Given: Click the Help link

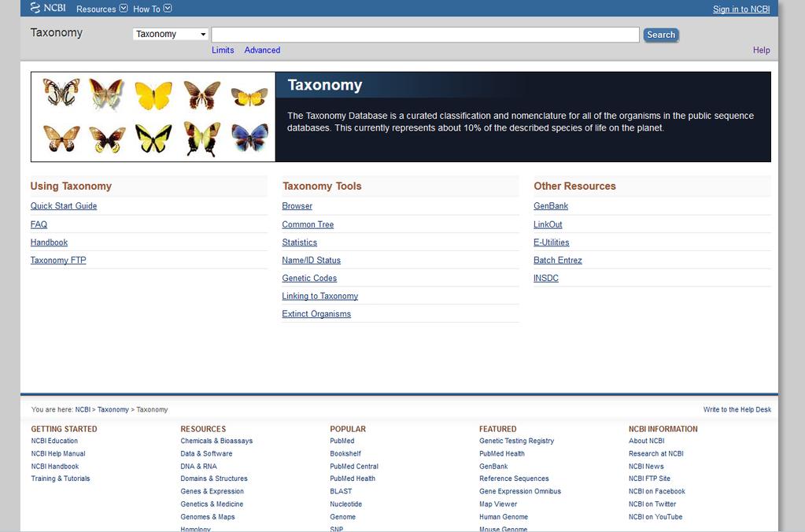Looking at the screenshot, I should [762, 50].
